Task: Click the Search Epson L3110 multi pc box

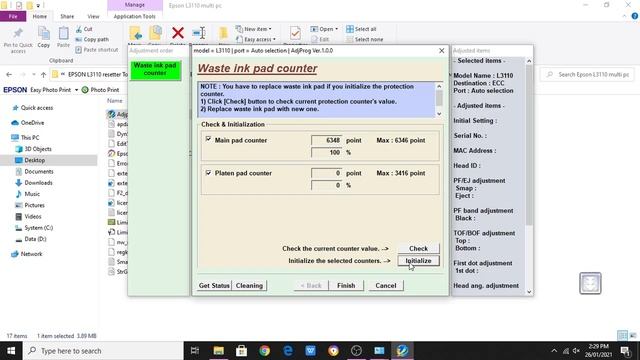Action: (588, 74)
